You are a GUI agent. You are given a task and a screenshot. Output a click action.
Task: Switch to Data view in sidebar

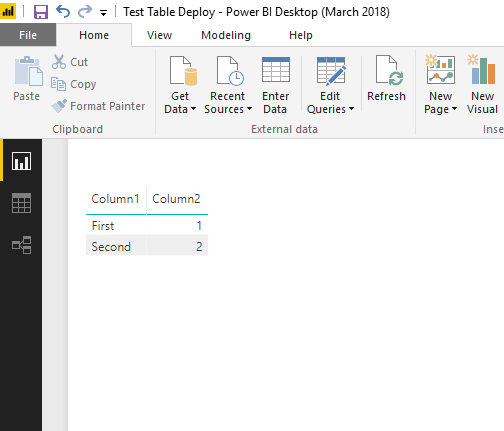point(21,203)
